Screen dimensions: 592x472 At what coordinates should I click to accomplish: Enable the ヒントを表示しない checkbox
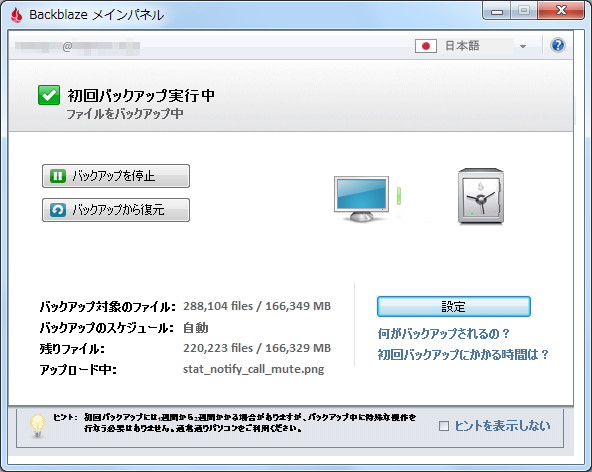pyautogui.click(x=444, y=426)
